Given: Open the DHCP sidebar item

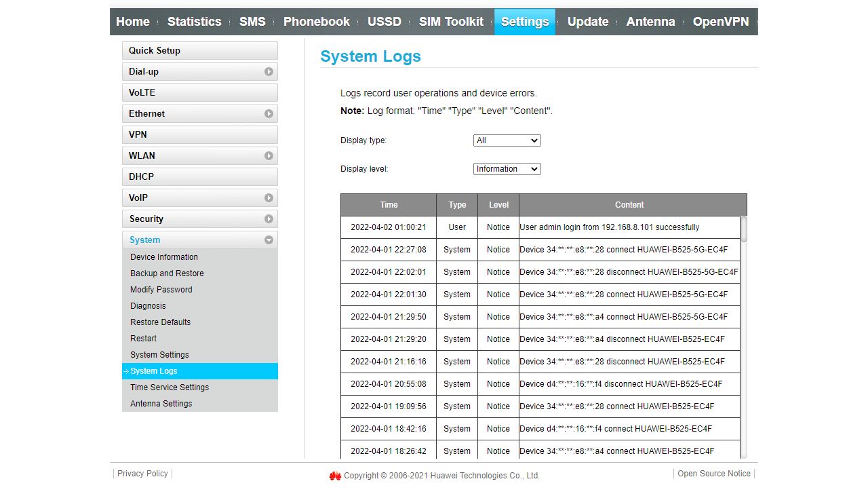Looking at the screenshot, I should coord(200,176).
